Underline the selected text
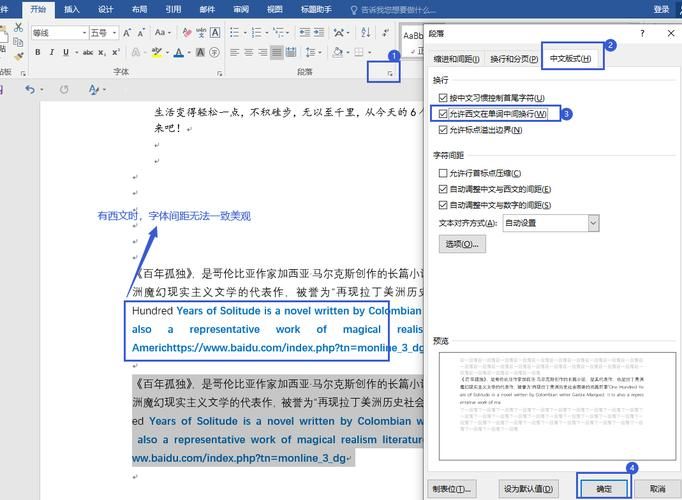This screenshot has height=500, width=682. click(66, 52)
